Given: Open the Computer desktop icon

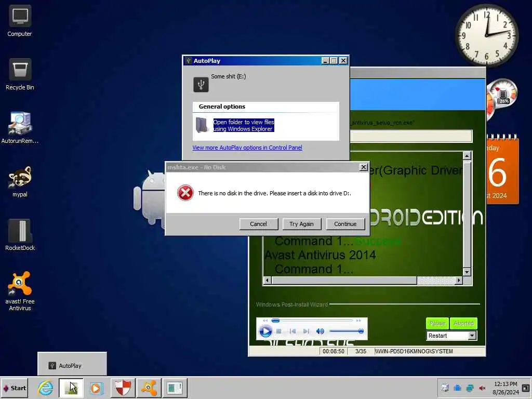Looking at the screenshot, I should tap(20, 21).
